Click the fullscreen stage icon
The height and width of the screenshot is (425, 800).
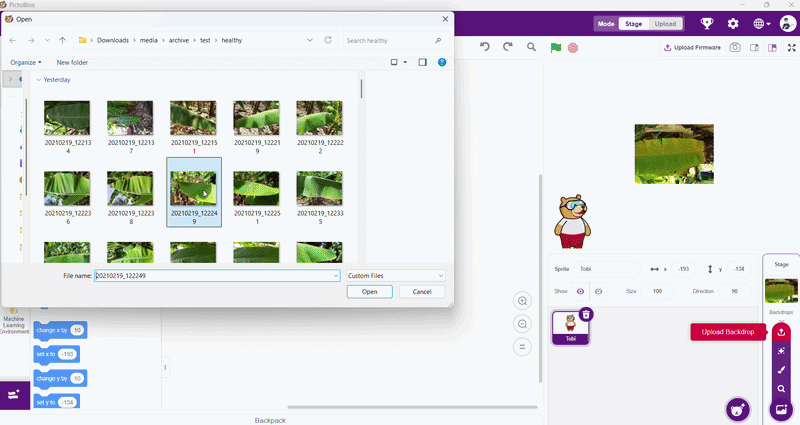[x=791, y=47]
